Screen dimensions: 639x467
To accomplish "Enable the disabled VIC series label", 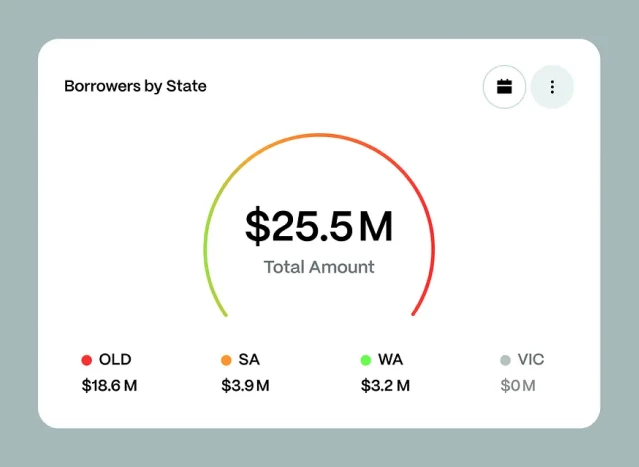I will pos(531,360).
